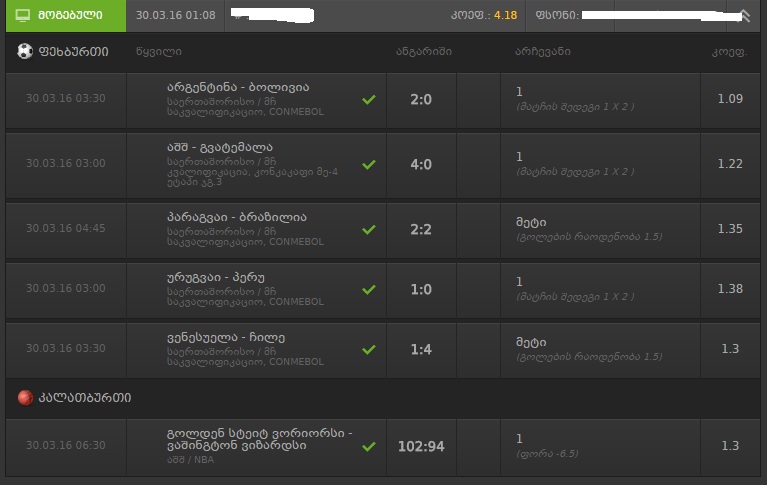
Task: Click the მეტი selection in პარაგვაი - ბრაზილია row
Action: pos(531,222)
